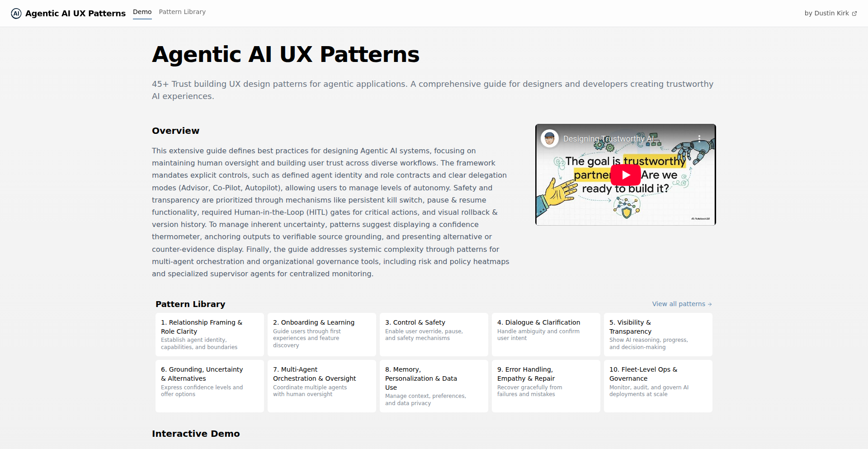Click the channel avatar in the video player
The image size is (868, 449).
click(549, 138)
